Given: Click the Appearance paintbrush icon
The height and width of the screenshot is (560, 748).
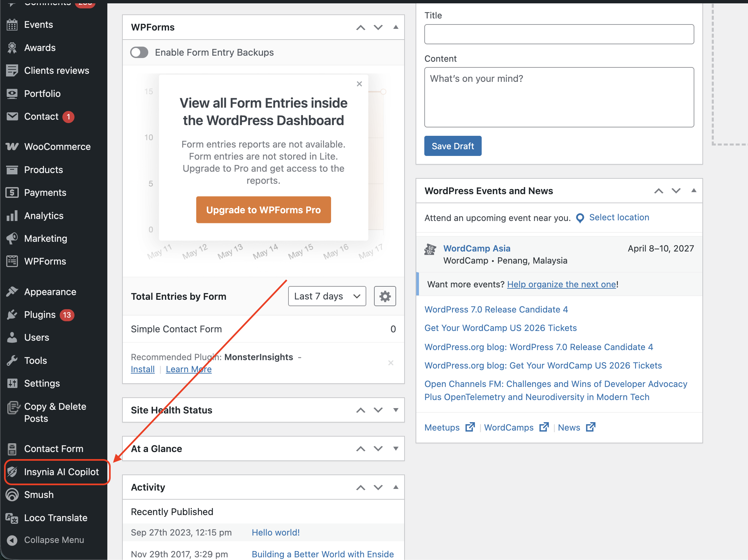Looking at the screenshot, I should point(12,292).
